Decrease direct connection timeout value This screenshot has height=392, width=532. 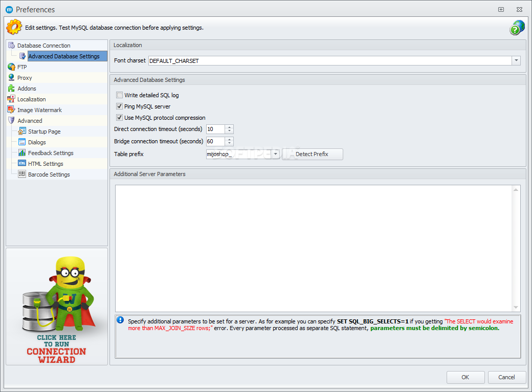229,132
